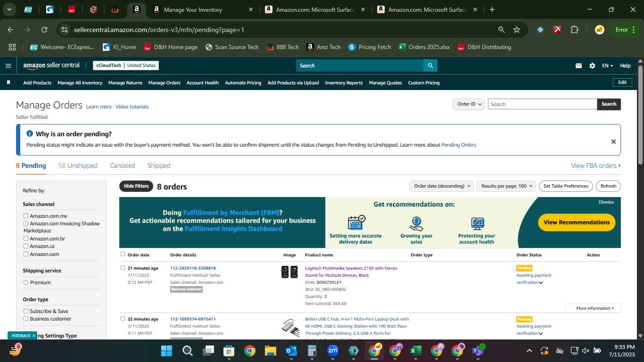The width and height of the screenshot is (644, 362).
Task: Open Account Health menu item
Action: click(x=203, y=82)
